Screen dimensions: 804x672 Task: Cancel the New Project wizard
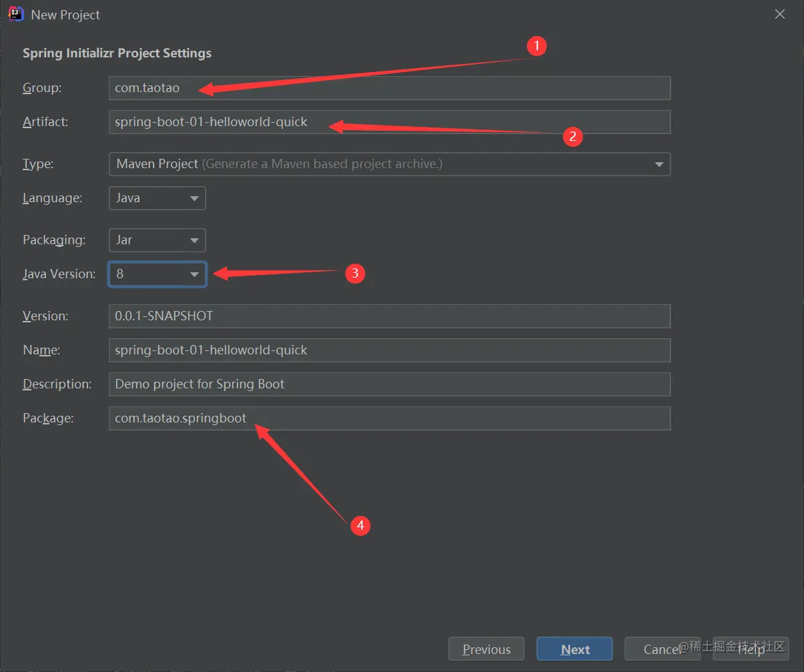tap(662, 649)
